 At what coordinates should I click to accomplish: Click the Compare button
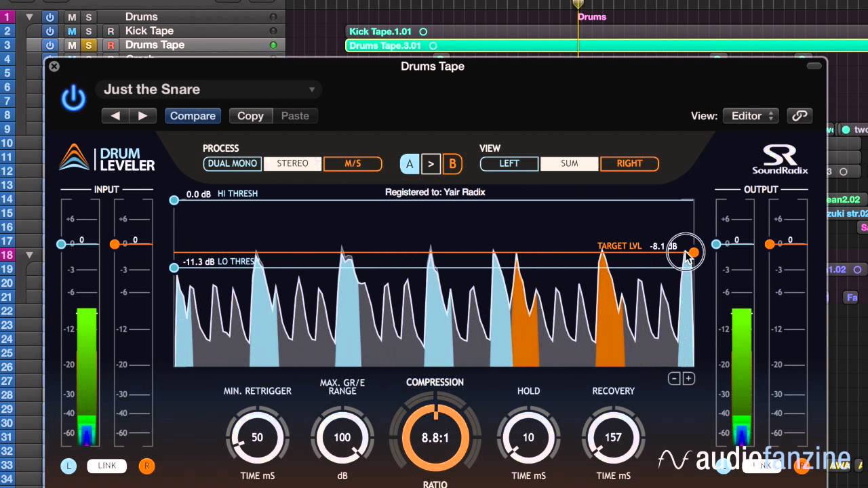tap(193, 116)
